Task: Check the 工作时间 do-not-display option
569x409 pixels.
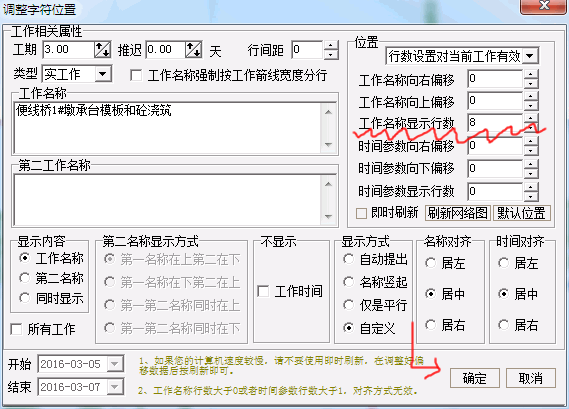Action: (x=263, y=291)
